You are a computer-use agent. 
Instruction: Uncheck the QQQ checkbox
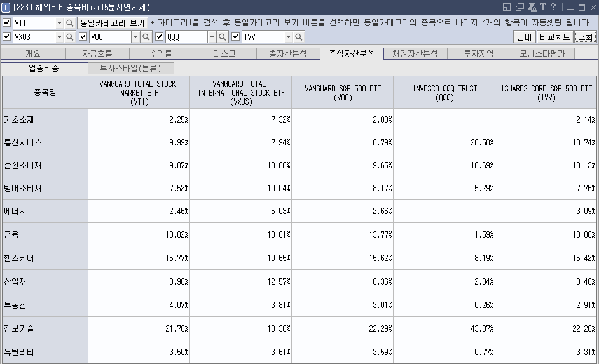(x=160, y=37)
